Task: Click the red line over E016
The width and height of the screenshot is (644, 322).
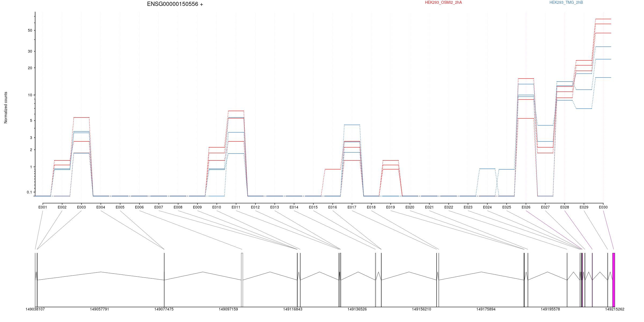Action: click(332, 169)
